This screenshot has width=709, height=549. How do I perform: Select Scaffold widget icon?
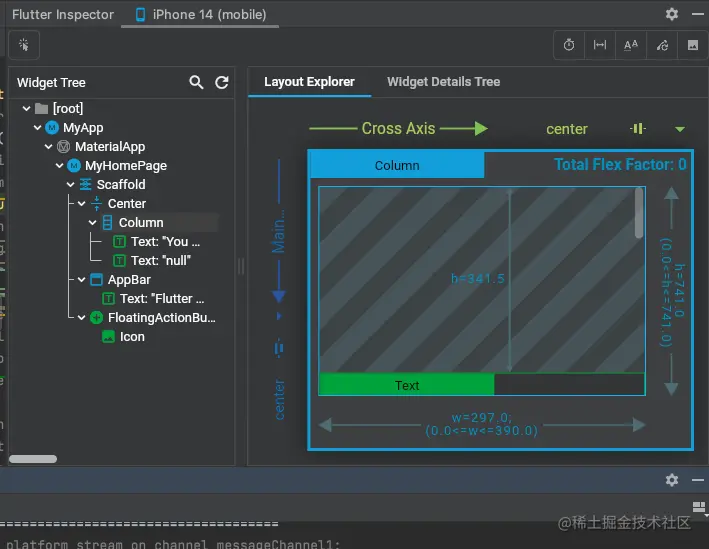tap(85, 185)
